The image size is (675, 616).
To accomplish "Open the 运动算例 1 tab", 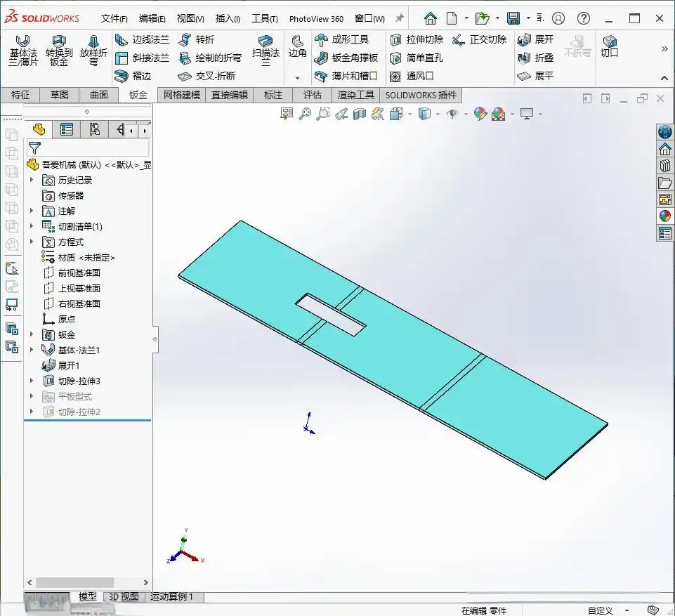I will (171, 596).
